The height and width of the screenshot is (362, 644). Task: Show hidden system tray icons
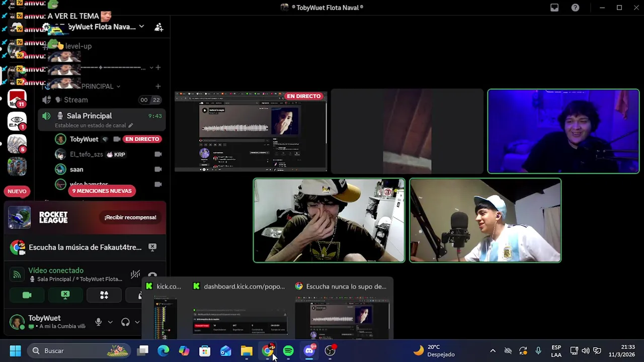pyautogui.click(x=493, y=351)
